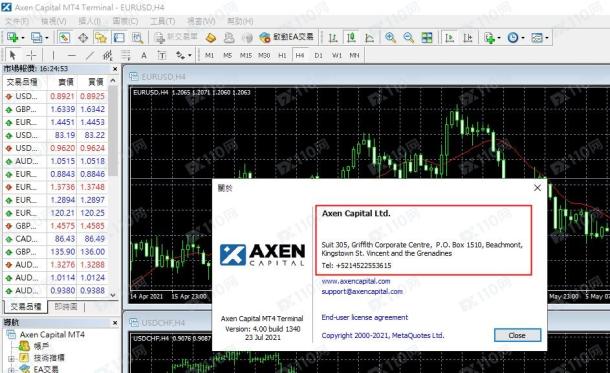Switch timeframe to M1
610x373 pixels.
[x=209, y=55]
